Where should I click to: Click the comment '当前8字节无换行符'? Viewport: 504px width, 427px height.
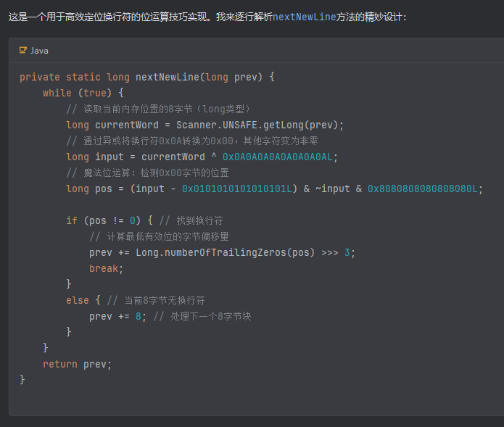pos(164,300)
